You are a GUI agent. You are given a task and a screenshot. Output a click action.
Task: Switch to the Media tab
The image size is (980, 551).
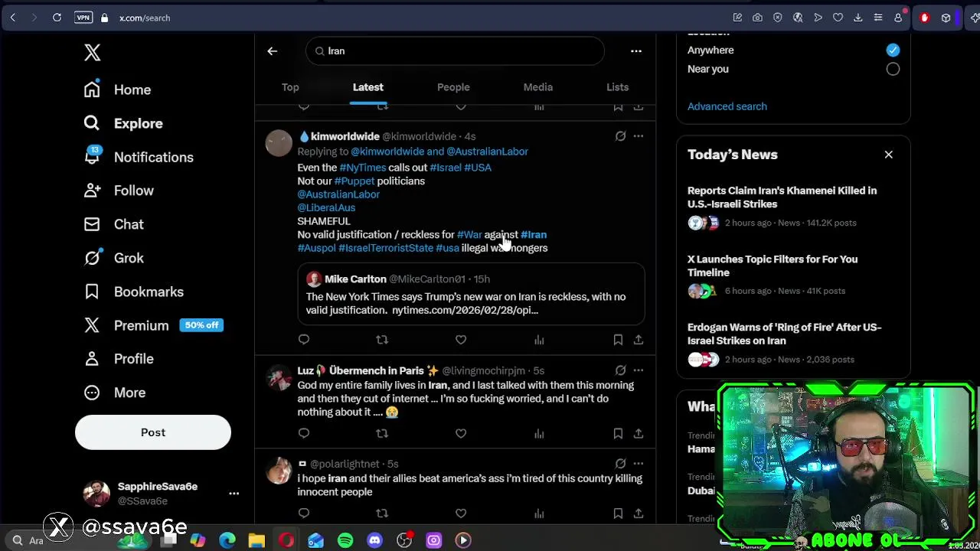click(538, 87)
